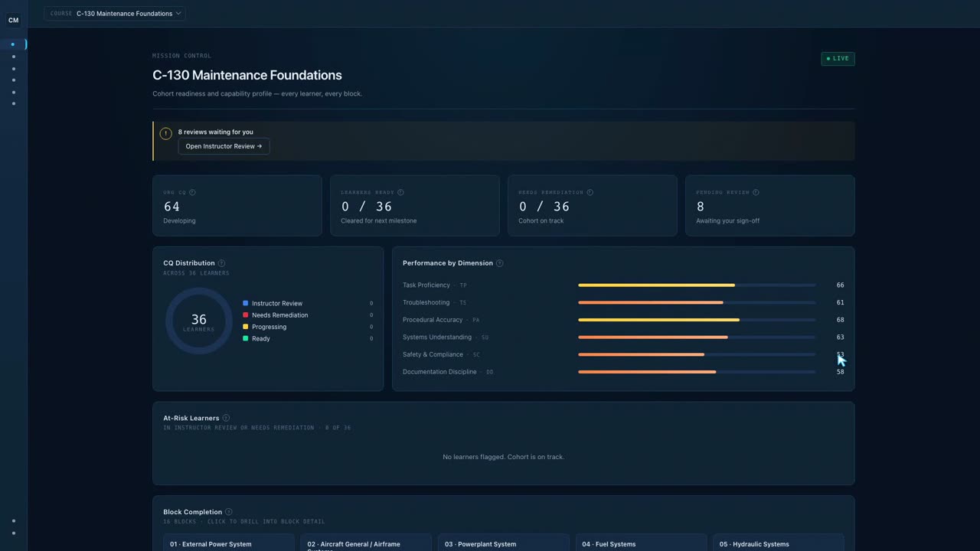Screen dimensions: 980x551
Task: Open block 02 Aircraft General / Airframe
Action: [366, 543]
